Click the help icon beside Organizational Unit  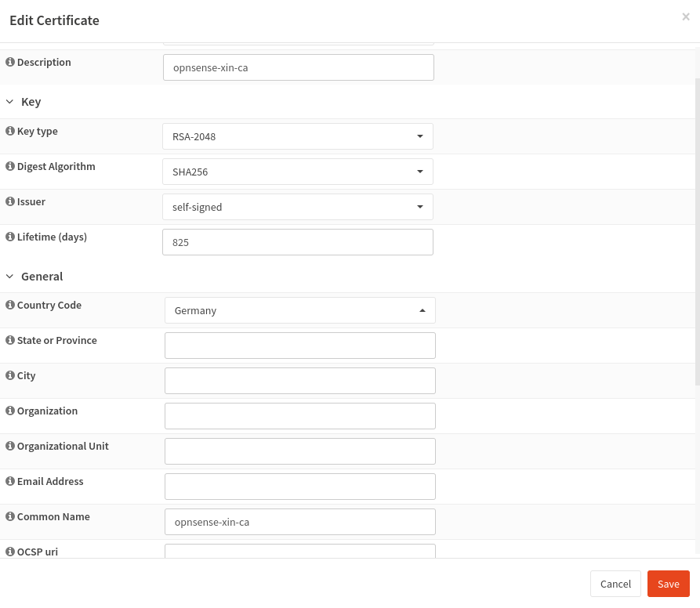pyautogui.click(x=10, y=446)
